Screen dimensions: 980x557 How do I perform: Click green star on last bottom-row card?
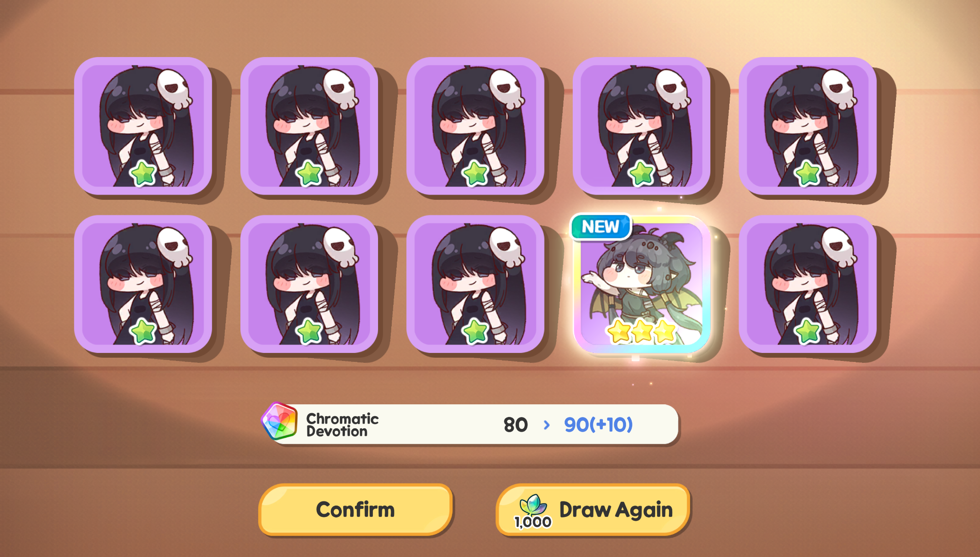[807, 331]
